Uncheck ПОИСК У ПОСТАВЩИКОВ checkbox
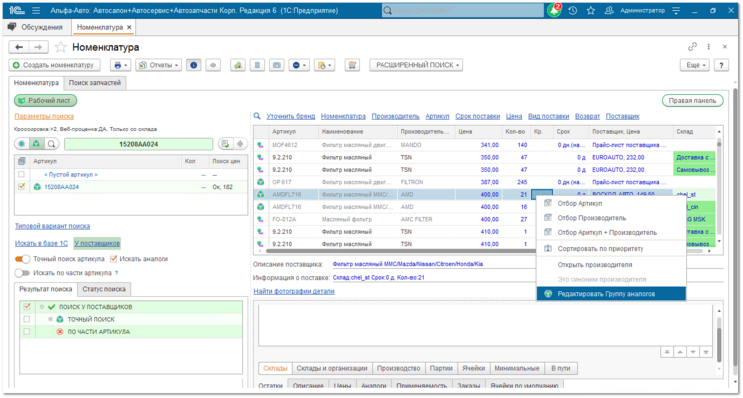Image resolution: width=743 pixels, height=398 pixels. click(27, 307)
